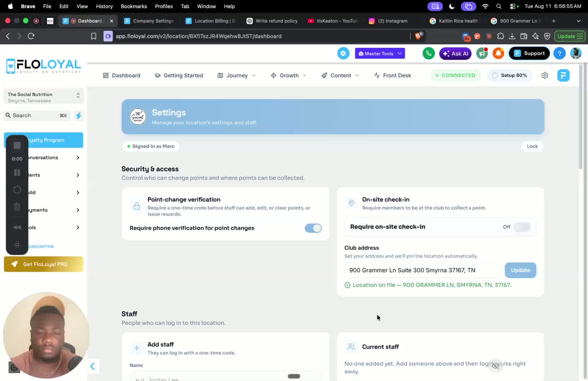Open the browser Extensions puzzle icon
The height and width of the screenshot is (381, 588).
pyautogui.click(x=500, y=36)
